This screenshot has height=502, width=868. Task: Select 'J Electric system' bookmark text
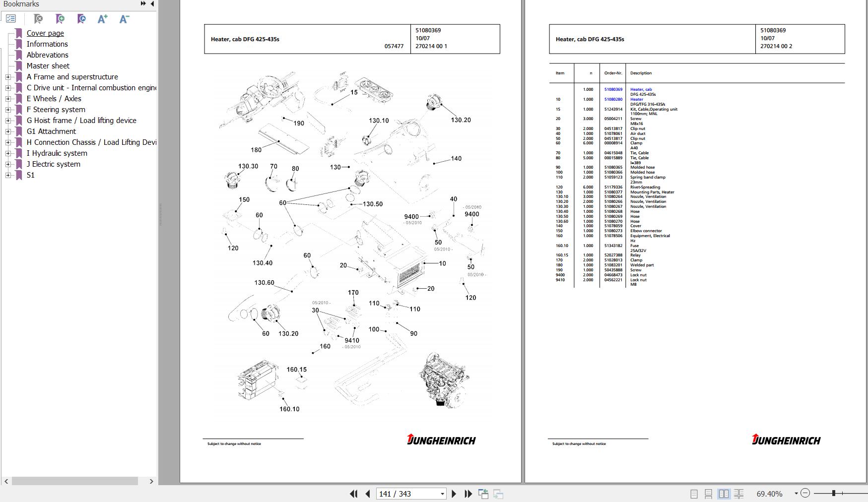point(54,164)
